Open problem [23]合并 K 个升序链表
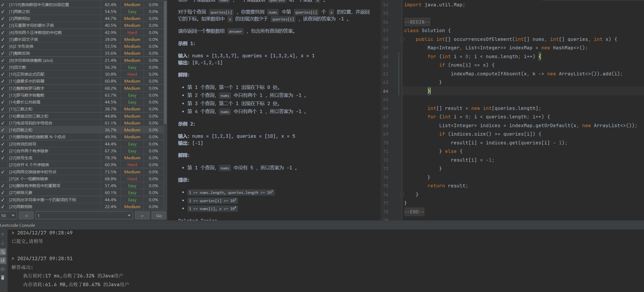644x292 pixels. tap(29, 165)
